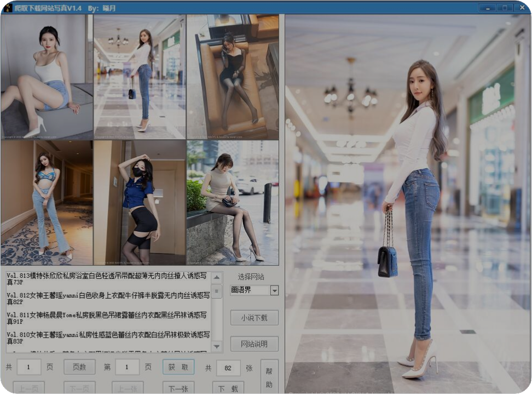Open thumbnail of woman wearing black face mask
532x394 pixels.
(140, 203)
